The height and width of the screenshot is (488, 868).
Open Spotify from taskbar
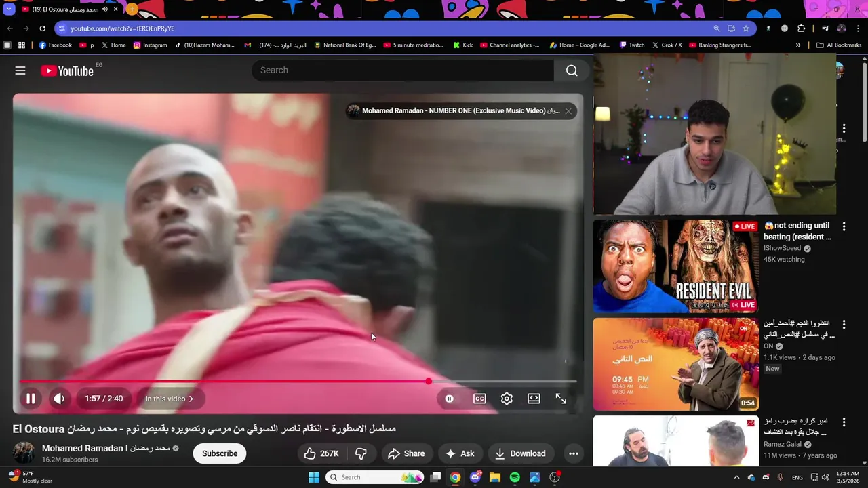coord(515,477)
